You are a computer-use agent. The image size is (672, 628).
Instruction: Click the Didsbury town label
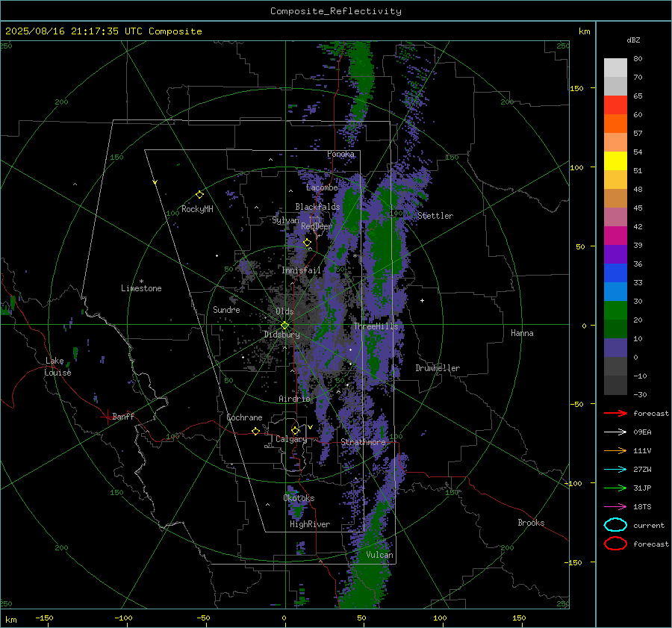(281, 335)
